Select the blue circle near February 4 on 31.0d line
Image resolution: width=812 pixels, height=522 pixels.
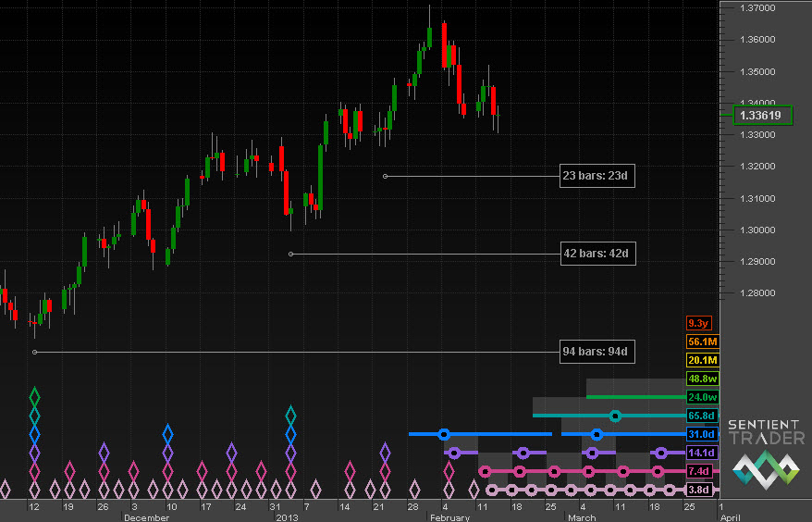444,433
